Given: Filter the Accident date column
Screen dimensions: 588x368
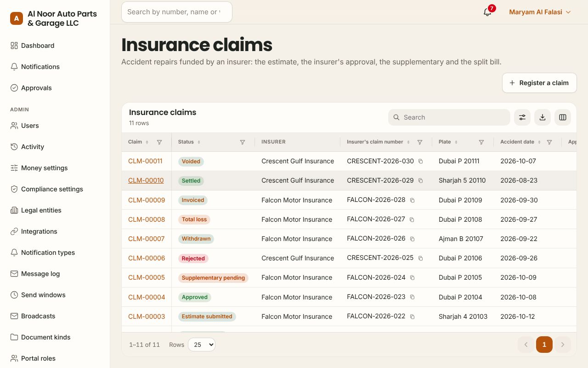Looking at the screenshot, I should click(549, 142).
